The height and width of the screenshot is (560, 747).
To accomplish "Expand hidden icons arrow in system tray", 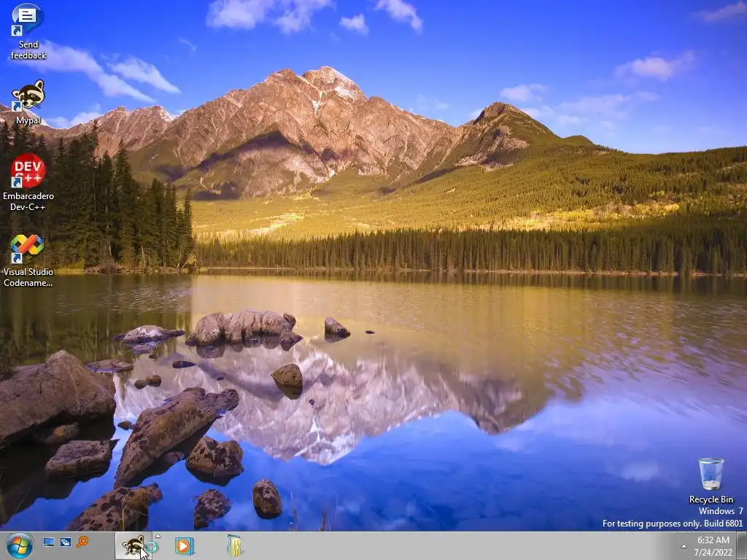I will (684, 546).
